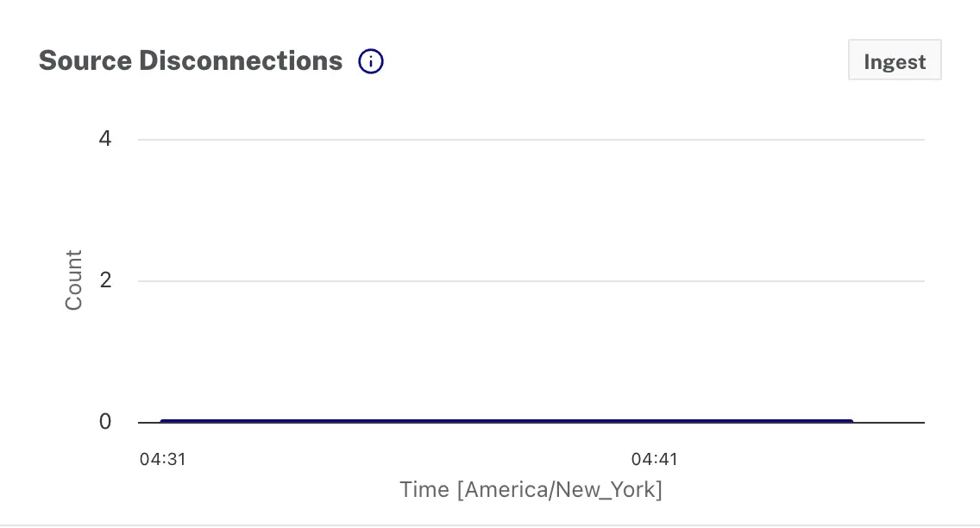
Task: Select the y-axis label 0
Action: (105, 422)
